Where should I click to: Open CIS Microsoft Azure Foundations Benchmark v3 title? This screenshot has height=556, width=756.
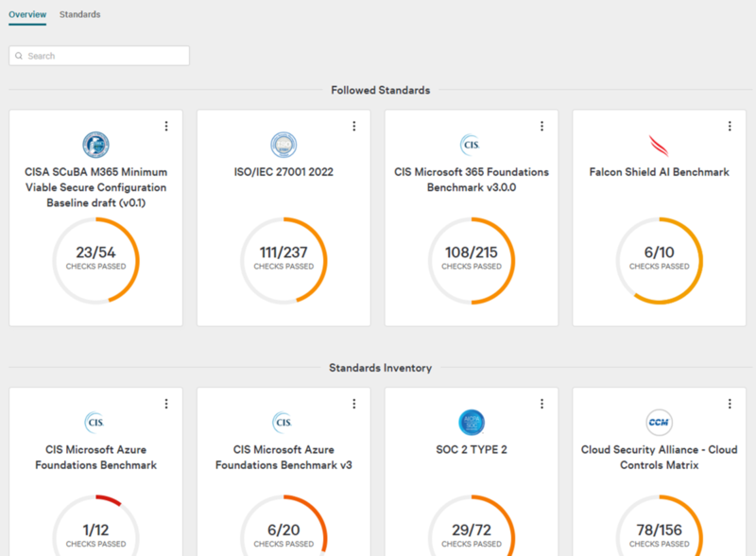click(x=283, y=457)
